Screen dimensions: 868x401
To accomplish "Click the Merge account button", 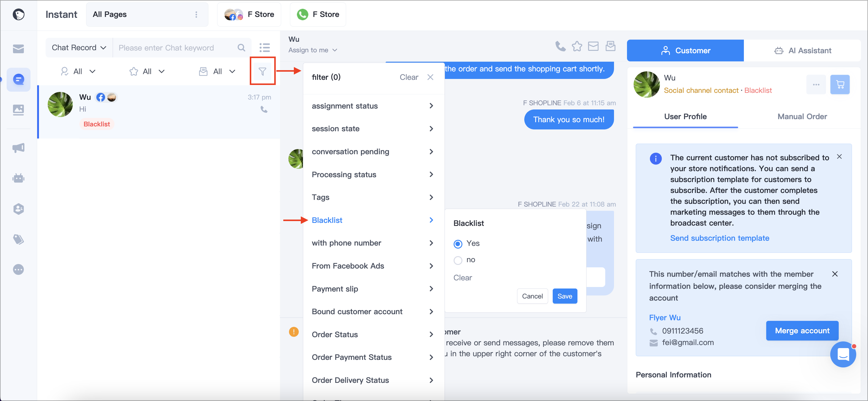I will pos(802,331).
